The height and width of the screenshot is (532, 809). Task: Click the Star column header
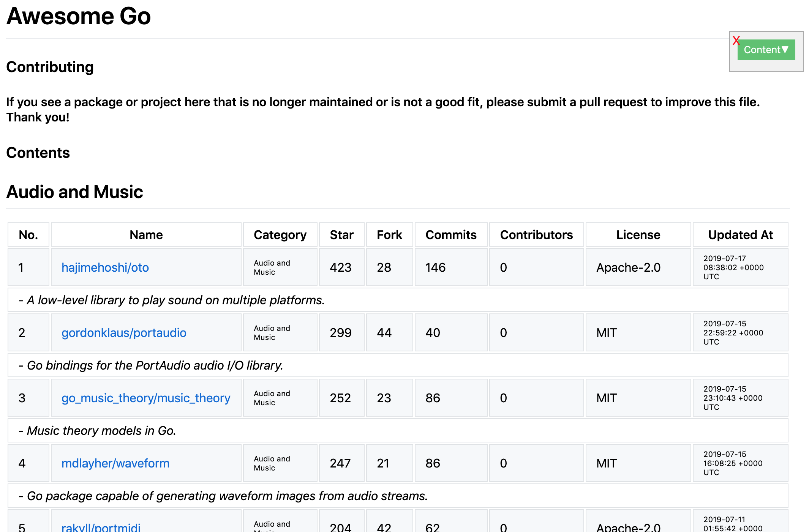[x=341, y=235]
